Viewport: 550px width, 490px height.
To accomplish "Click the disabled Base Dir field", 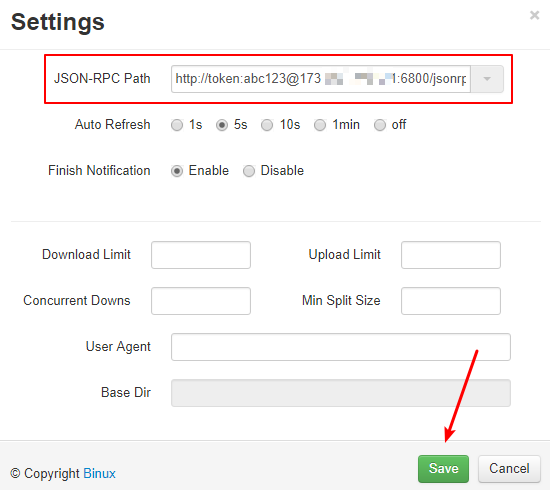I will (341, 393).
